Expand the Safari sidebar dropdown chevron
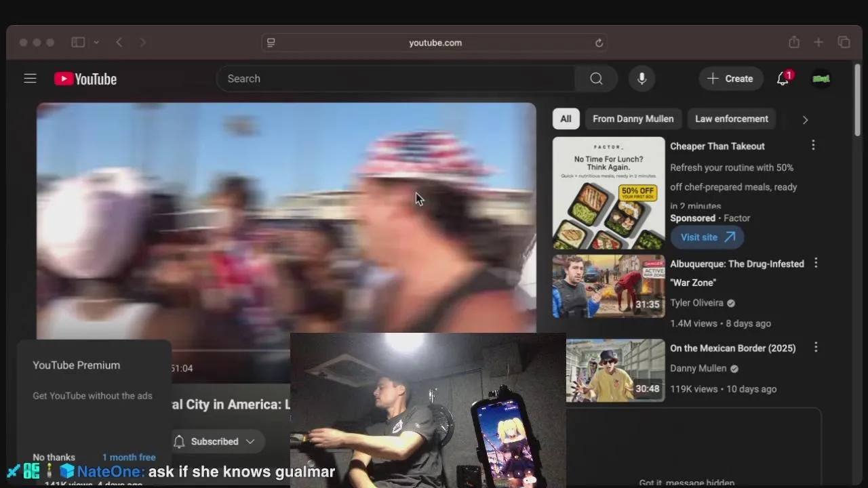This screenshot has width=868, height=488. coord(96,42)
